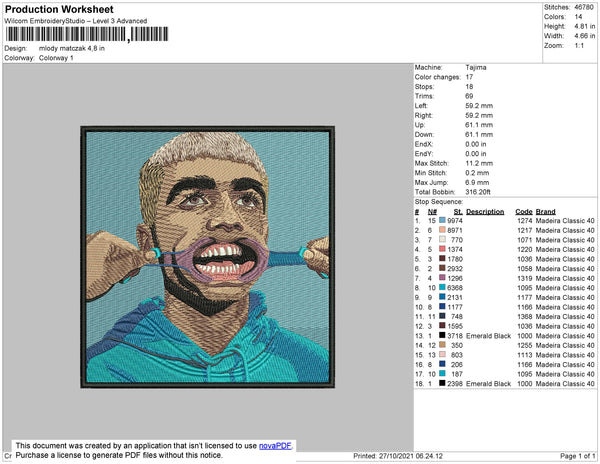This screenshot has width=600, height=464.
Task: Select the black swatch in stop 18
Action: [x=442, y=383]
